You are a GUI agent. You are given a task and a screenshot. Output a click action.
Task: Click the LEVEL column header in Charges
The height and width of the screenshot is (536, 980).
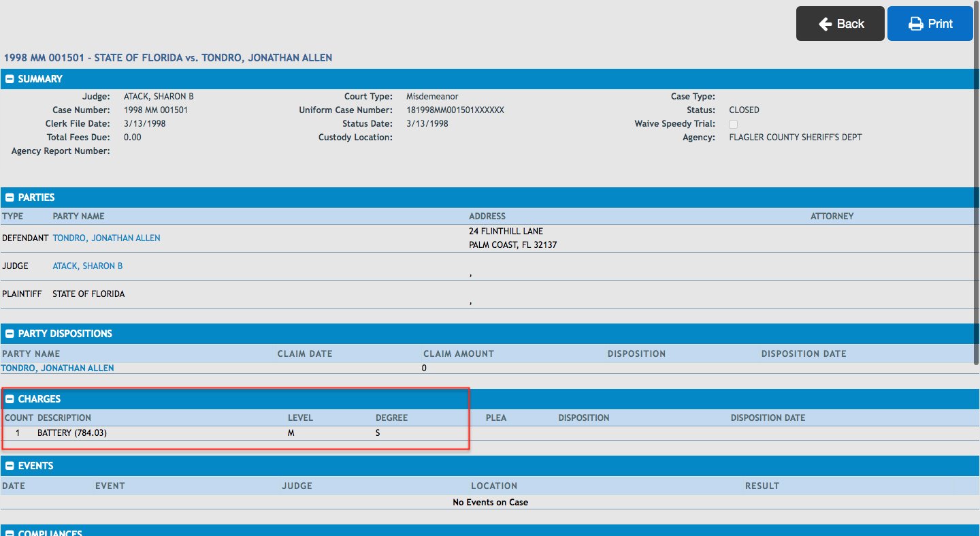300,418
